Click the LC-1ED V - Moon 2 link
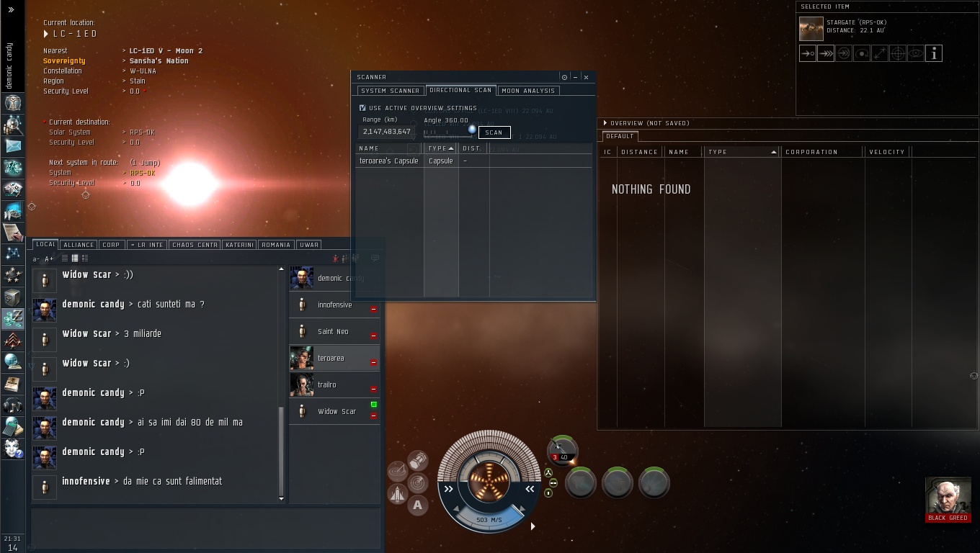 tap(166, 51)
